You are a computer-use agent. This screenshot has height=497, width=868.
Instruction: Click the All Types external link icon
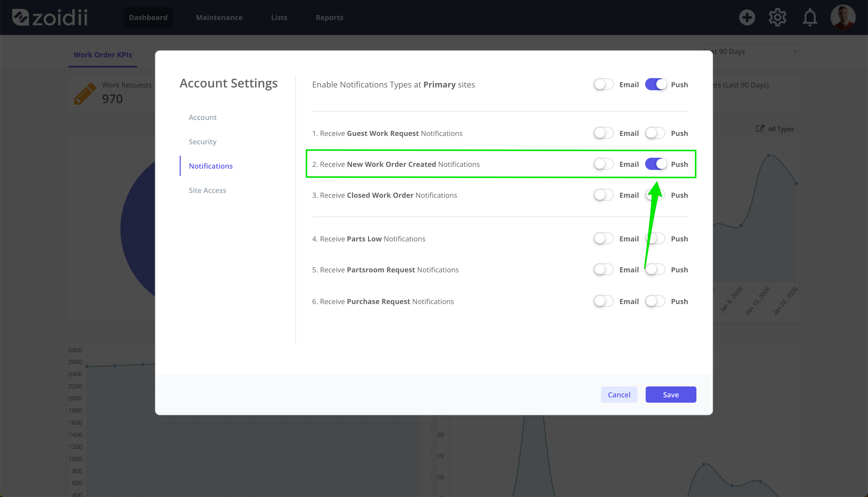click(x=760, y=128)
